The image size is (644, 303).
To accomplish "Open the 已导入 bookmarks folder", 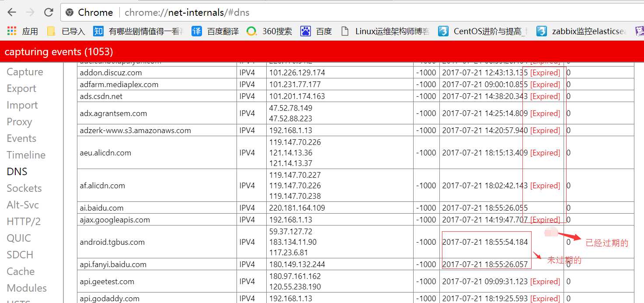I will pos(66,31).
